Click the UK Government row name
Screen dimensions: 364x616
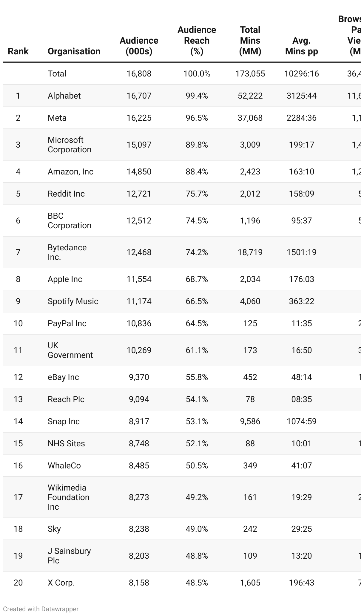(70, 350)
